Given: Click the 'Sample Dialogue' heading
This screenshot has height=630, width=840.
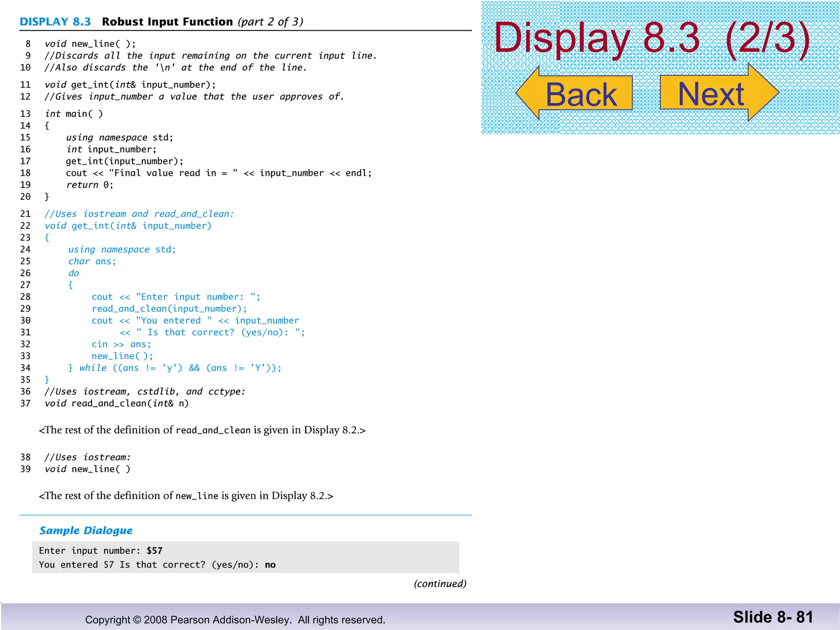Looking at the screenshot, I should pos(86,531).
